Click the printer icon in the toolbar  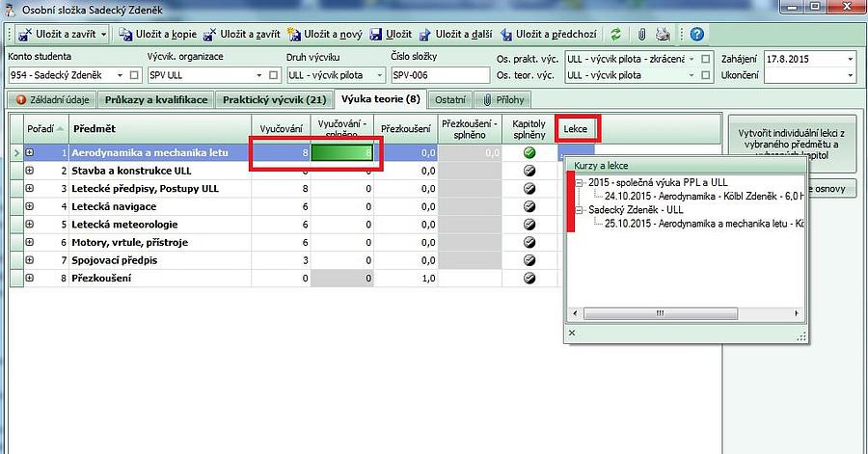coord(663,35)
